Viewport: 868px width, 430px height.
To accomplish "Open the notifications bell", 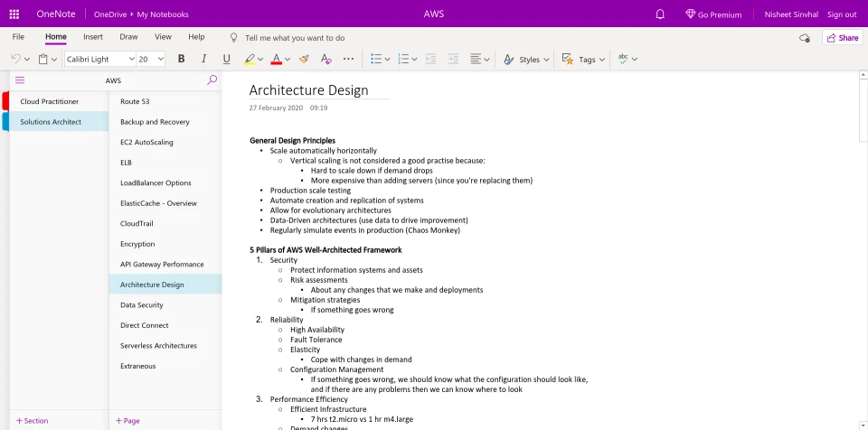I will [x=660, y=14].
